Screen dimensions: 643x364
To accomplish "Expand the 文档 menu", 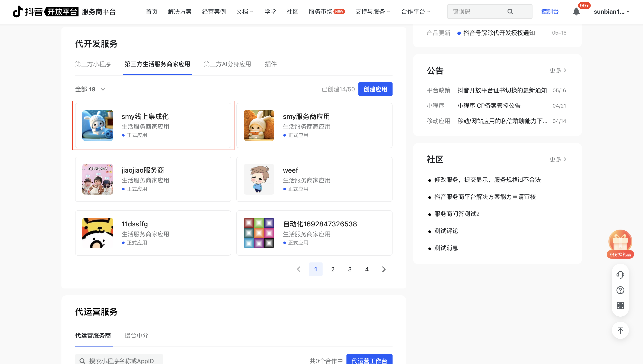I will click(245, 12).
